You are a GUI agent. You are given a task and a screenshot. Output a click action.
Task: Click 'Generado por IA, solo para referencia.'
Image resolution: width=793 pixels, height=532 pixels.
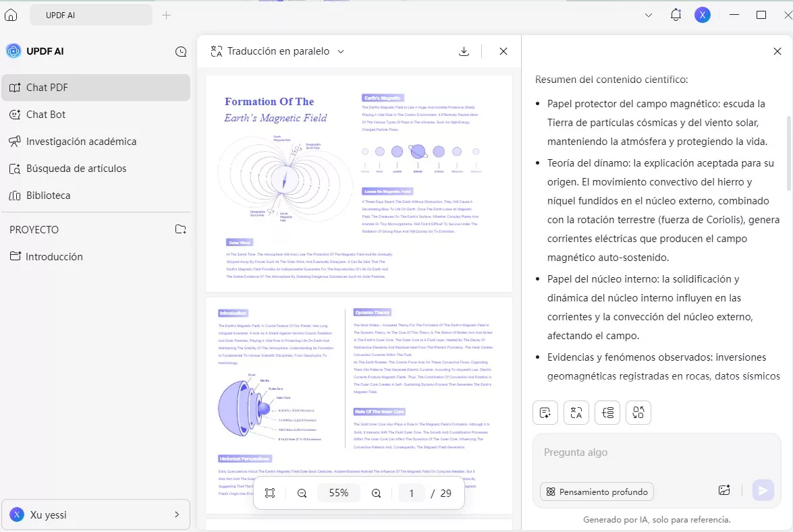(657, 519)
